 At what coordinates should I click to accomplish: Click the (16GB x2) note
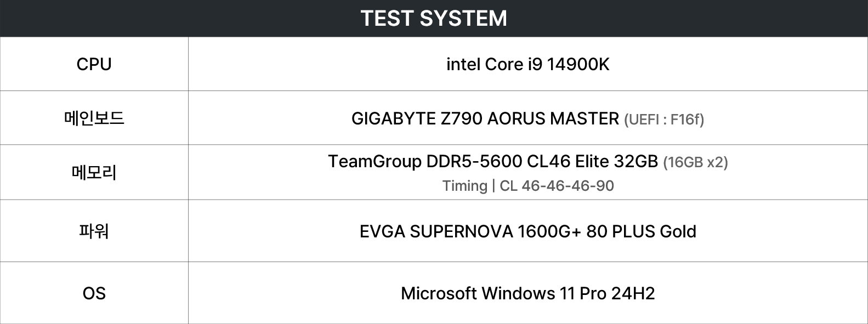click(695, 162)
